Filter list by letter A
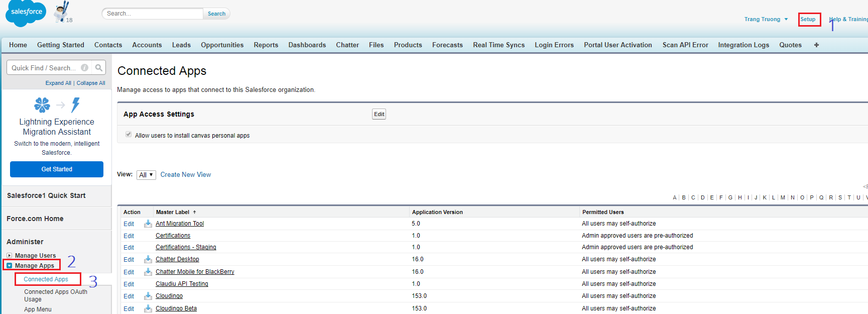 point(675,197)
